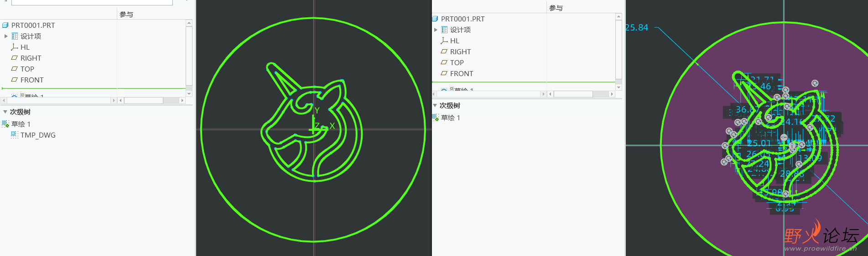Click the up arrow of left tree vertical scrollbar
The image size is (868, 256).
[189, 23]
